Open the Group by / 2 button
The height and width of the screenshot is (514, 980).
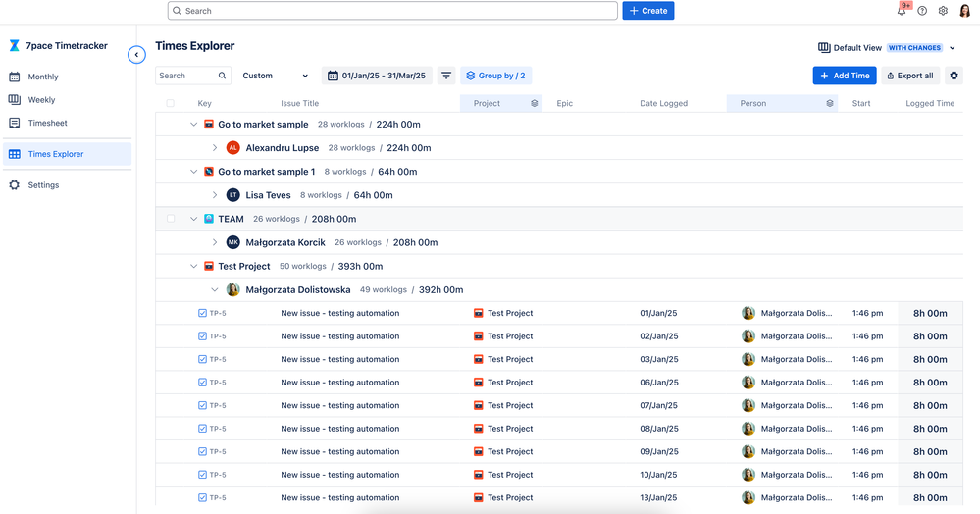[x=496, y=76]
